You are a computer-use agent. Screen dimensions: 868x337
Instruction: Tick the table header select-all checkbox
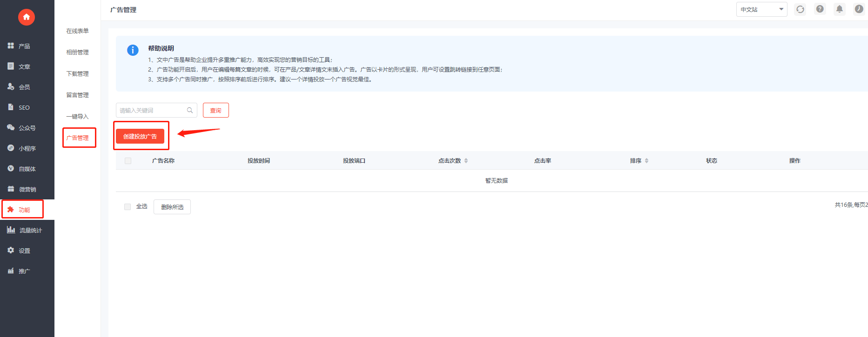128,161
